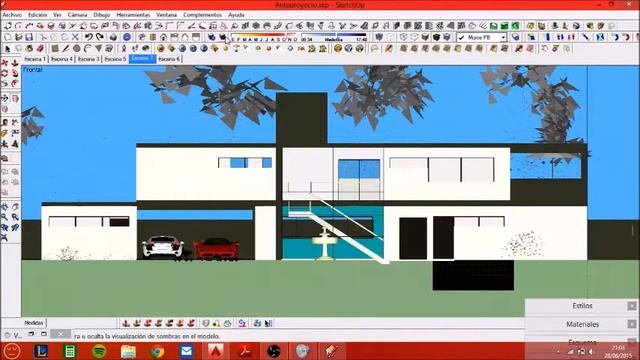Open Spotify from the taskbar
The height and width of the screenshot is (360, 640).
coord(99,351)
